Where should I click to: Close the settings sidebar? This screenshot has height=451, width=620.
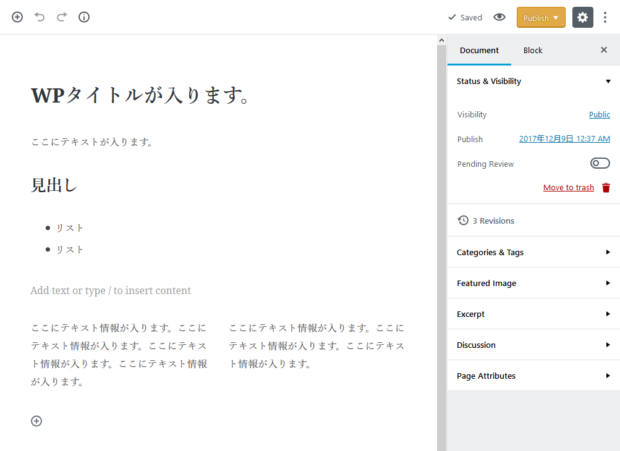[x=604, y=50]
